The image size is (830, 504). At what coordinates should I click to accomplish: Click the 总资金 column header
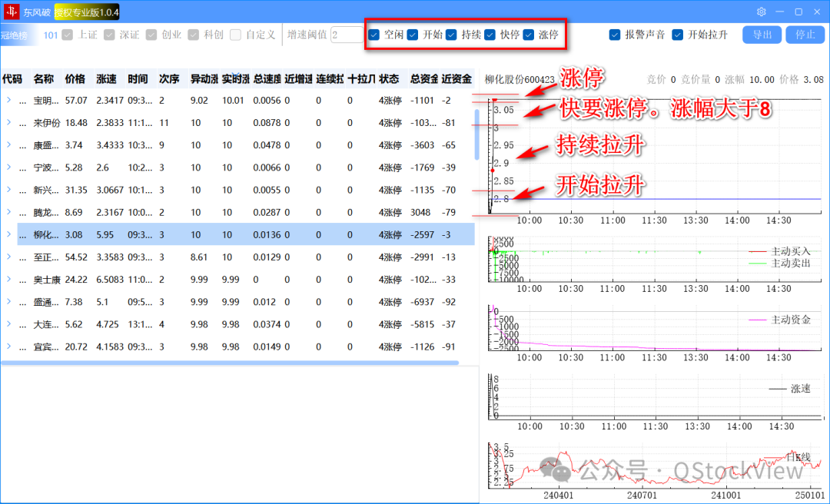(424, 79)
